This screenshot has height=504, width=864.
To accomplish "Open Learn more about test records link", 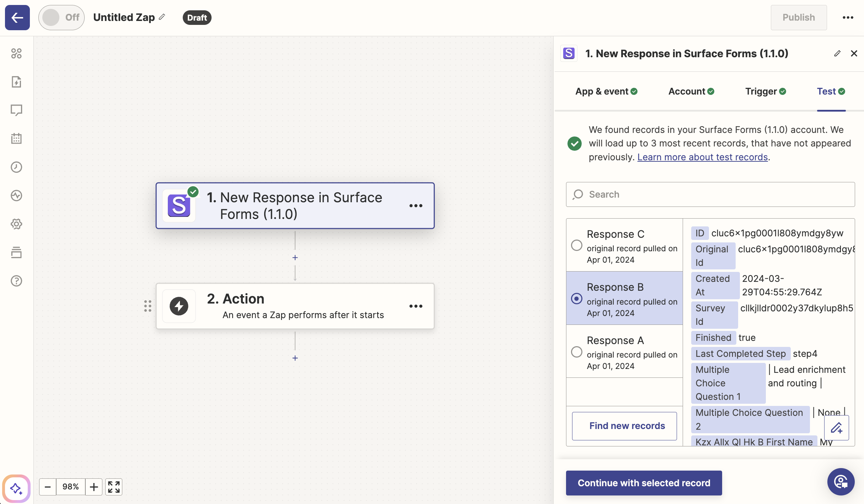I will coord(702,157).
